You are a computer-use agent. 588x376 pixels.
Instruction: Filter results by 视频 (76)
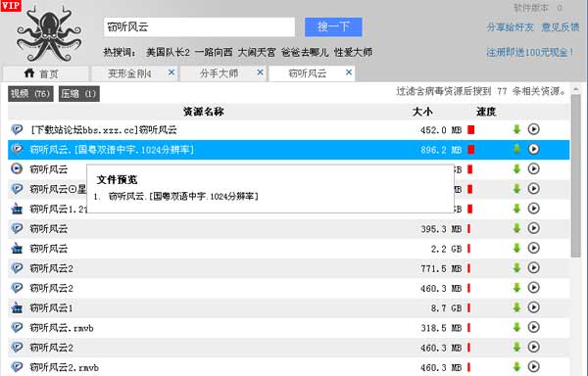(x=30, y=94)
